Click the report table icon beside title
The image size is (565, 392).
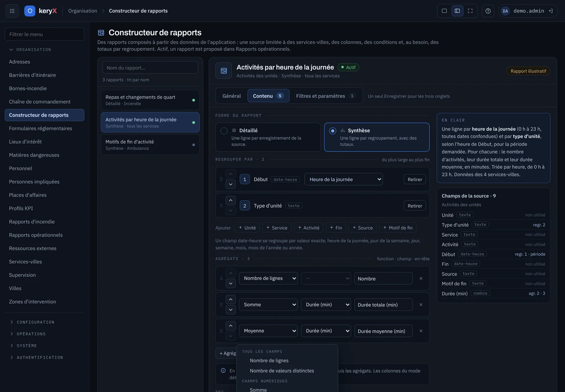coord(224,71)
